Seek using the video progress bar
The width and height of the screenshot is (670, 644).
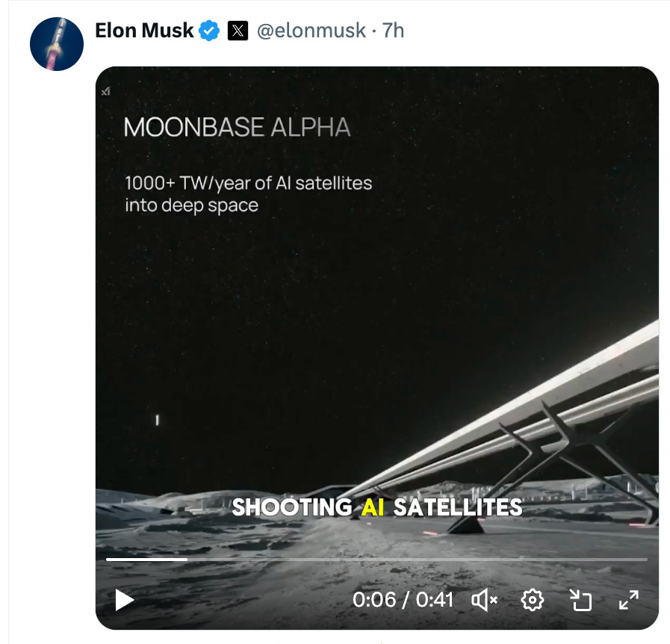(x=418, y=559)
